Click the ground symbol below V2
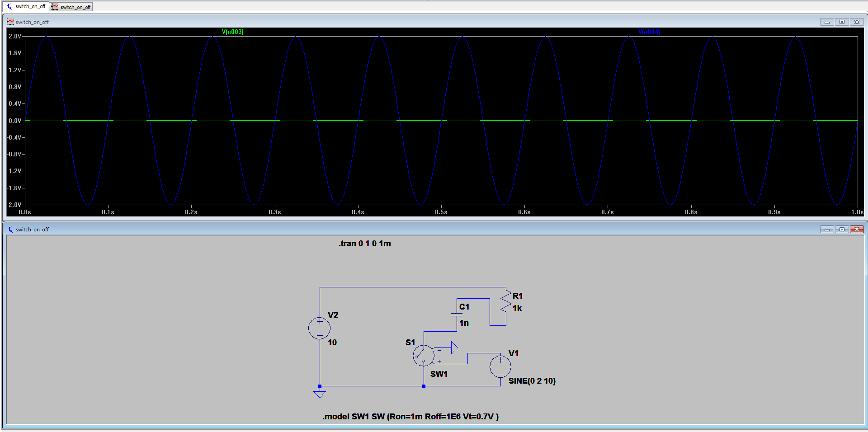868x432 pixels. tap(320, 394)
